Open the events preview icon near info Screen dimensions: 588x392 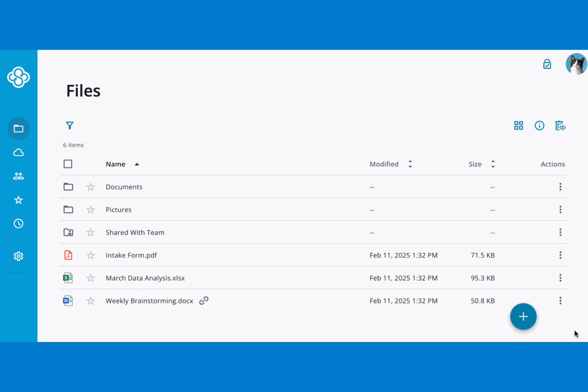coord(560,125)
